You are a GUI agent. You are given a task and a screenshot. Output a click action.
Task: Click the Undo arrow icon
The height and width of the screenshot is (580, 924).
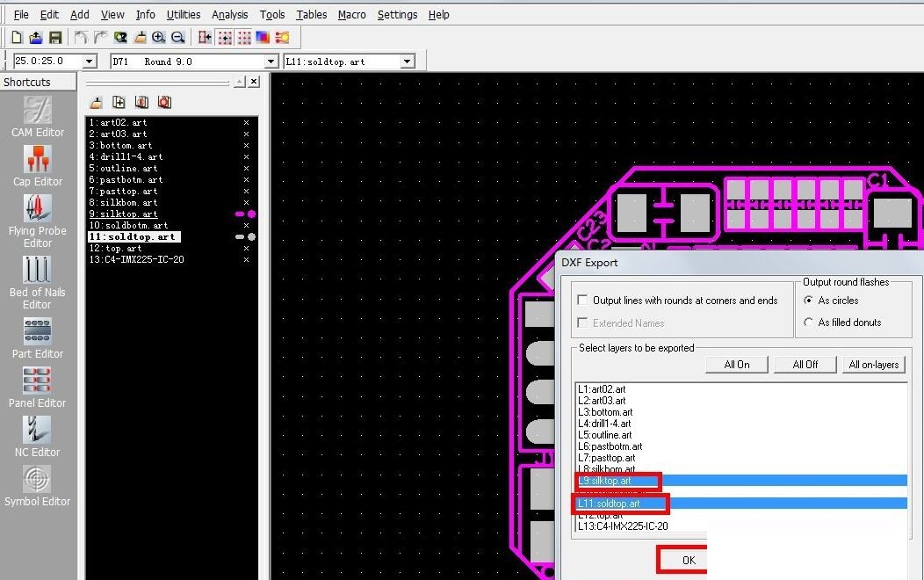[81, 38]
